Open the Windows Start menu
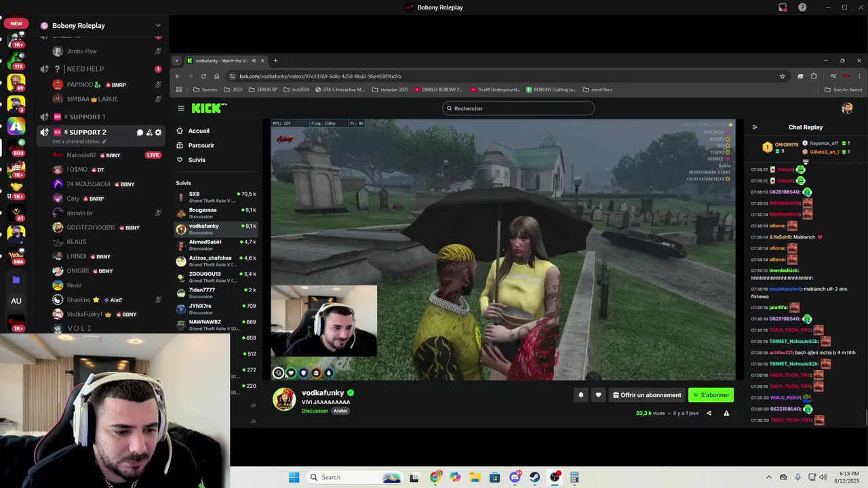Viewport: 868px width, 488px height. click(x=294, y=477)
